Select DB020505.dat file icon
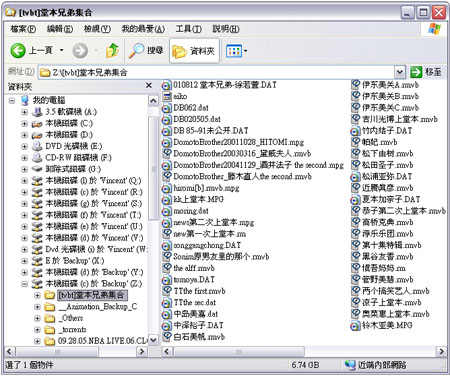Viewport: 450px width, 376px height. [166, 120]
